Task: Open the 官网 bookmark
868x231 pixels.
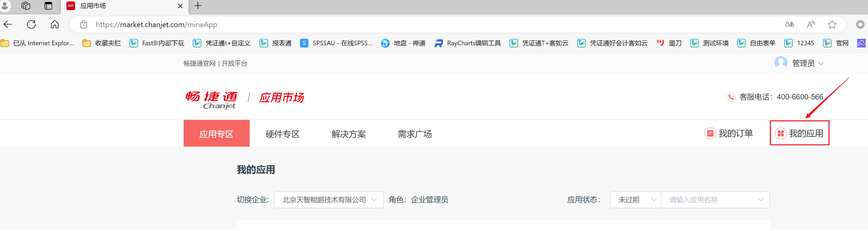Action: click(836, 43)
